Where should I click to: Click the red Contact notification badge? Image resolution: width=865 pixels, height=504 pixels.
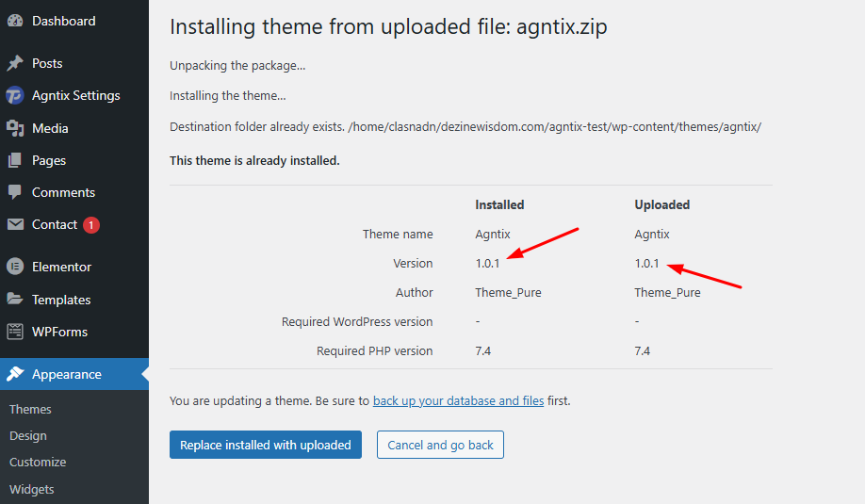[x=91, y=225]
